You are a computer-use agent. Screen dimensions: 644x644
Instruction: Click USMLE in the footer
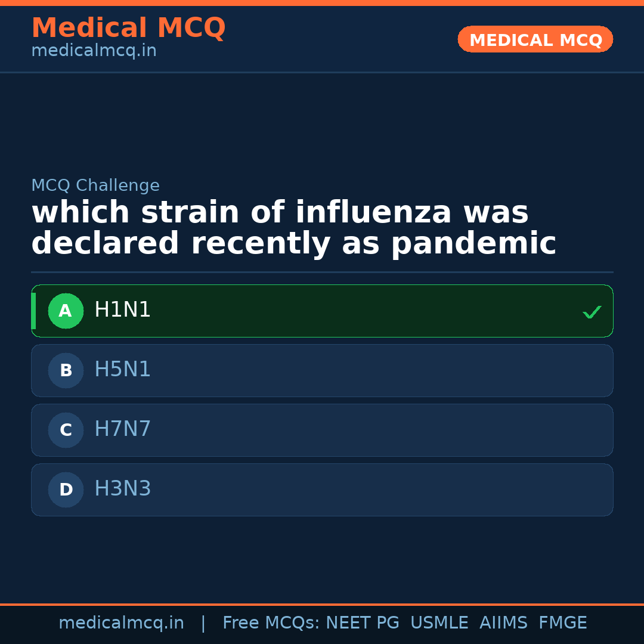pos(439,623)
